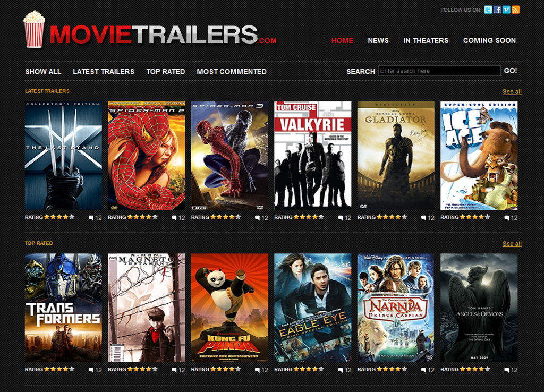The height and width of the screenshot is (392, 544).
Task: Rate Ice Age using its star rating
Action: (x=475, y=217)
